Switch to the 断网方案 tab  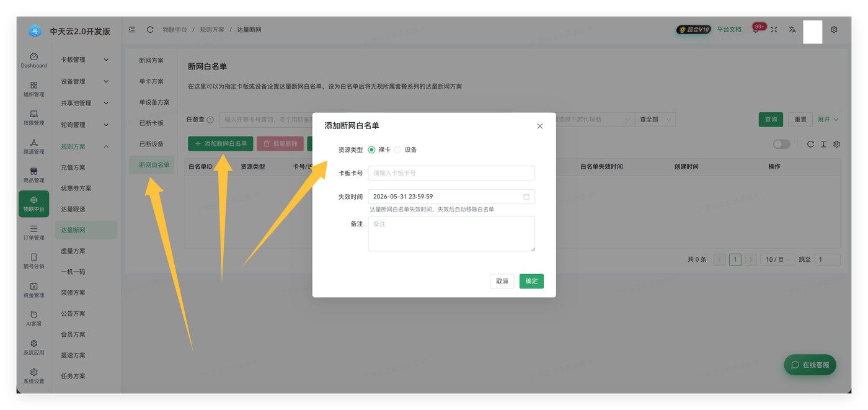coord(151,61)
